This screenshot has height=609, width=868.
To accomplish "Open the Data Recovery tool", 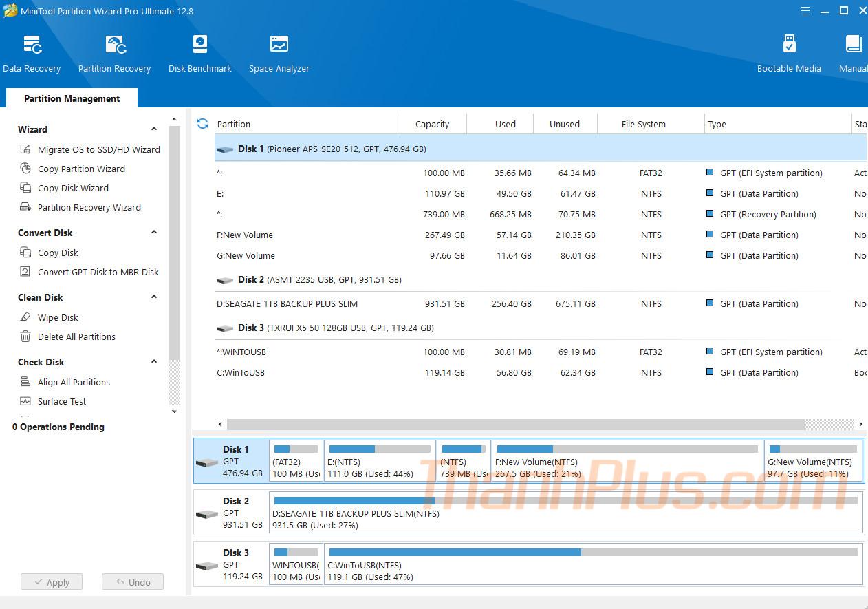I will (32, 54).
